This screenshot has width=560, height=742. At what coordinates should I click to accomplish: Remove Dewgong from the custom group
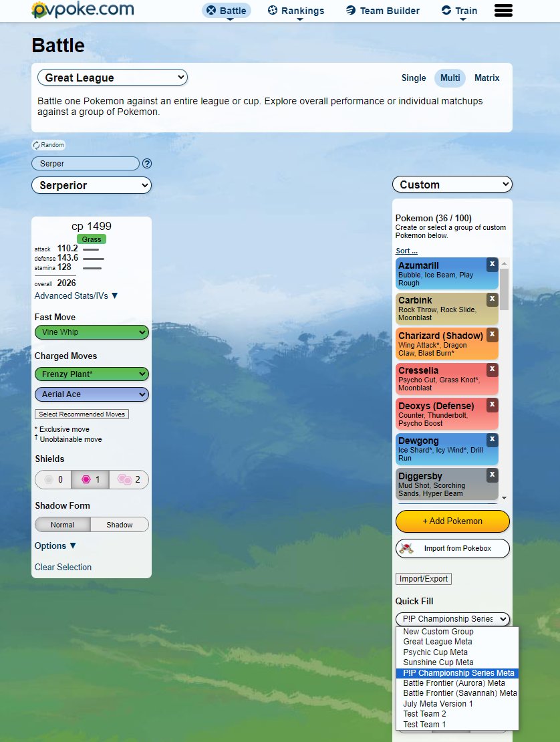tap(492, 440)
